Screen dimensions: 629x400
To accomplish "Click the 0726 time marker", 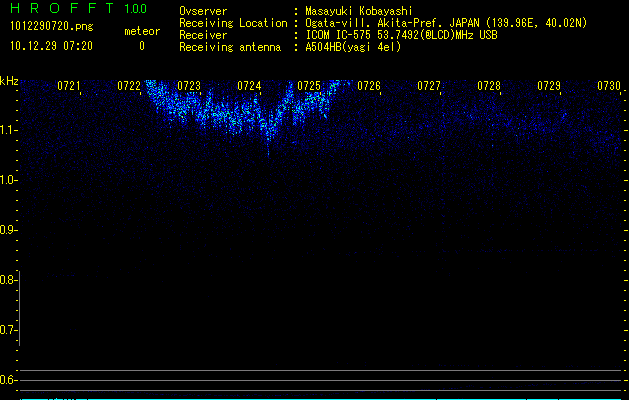I will pyautogui.click(x=369, y=86).
